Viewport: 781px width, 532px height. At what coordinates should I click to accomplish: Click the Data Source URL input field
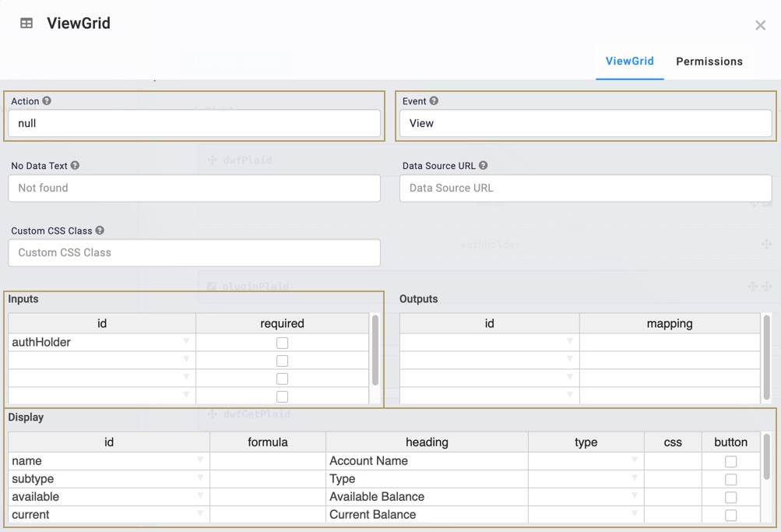click(x=586, y=188)
